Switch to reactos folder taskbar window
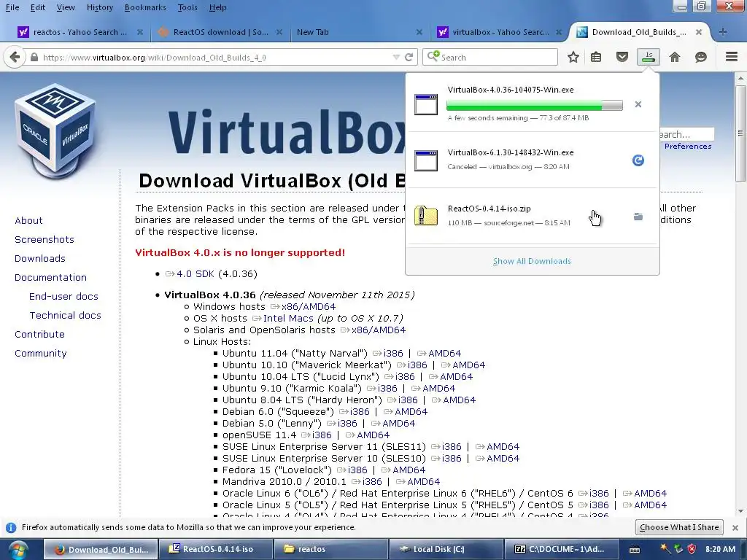This screenshot has width=747, height=560. (330, 550)
